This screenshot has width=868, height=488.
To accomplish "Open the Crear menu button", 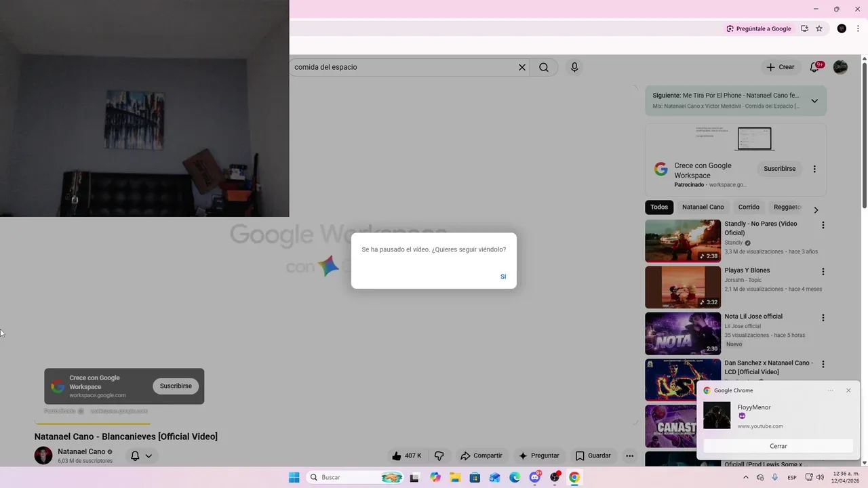I will [780, 67].
